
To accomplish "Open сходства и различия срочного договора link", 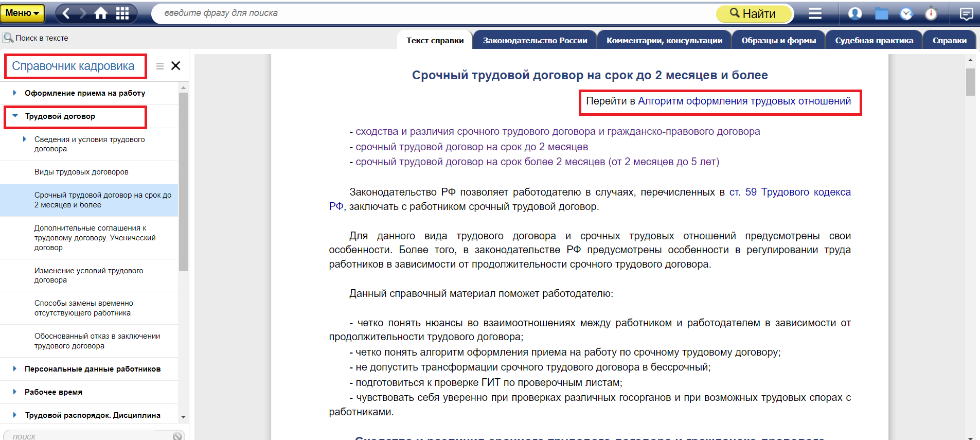I will [x=558, y=132].
